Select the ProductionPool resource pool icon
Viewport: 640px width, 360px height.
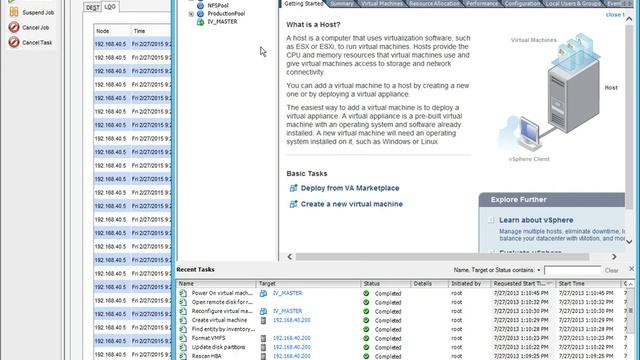pos(200,13)
